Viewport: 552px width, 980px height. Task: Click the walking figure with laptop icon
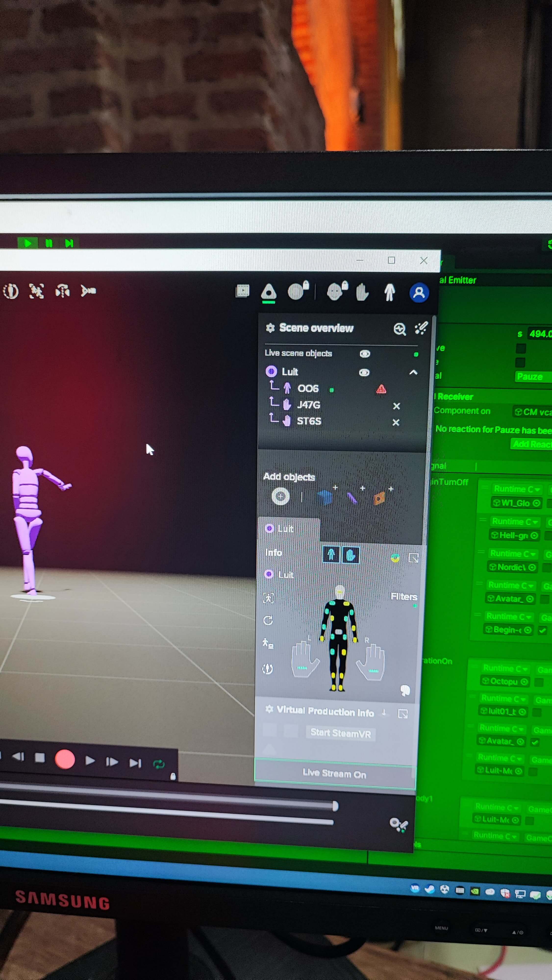[x=268, y=644]
